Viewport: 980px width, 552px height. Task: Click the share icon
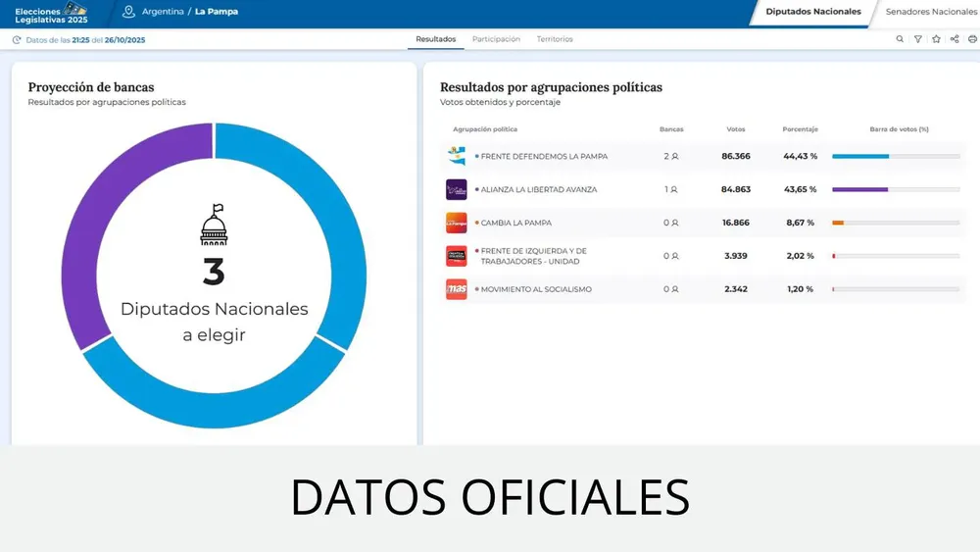(955, 39)
